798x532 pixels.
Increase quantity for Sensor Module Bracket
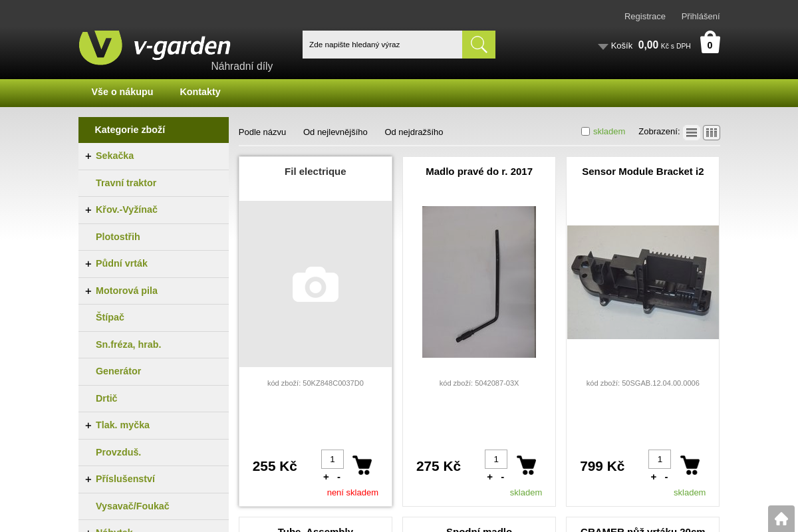pos(653,477)
